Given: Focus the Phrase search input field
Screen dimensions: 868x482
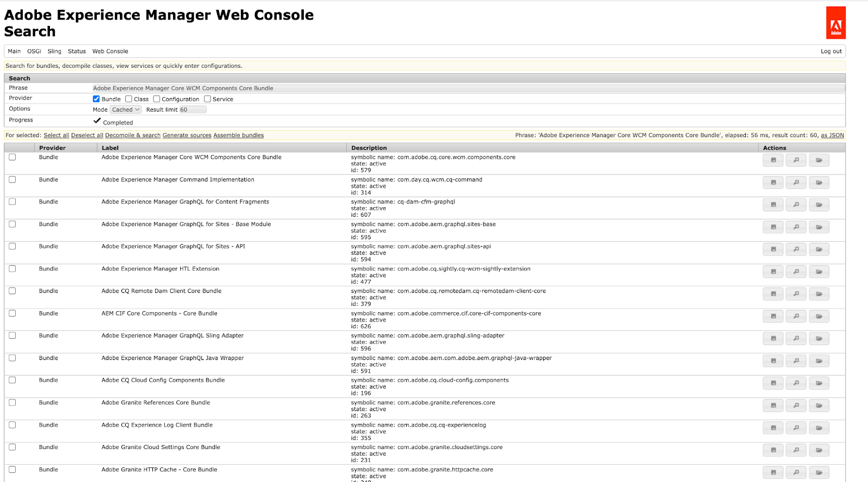Looking at the screenshot, I should pyautogui.click(x=468, y=88).
